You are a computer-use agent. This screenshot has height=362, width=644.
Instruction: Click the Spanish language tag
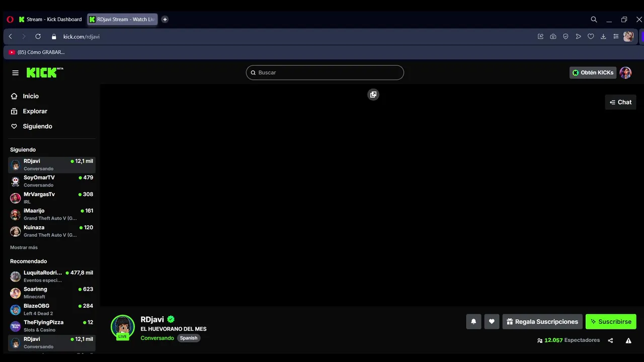coord(189,338)
